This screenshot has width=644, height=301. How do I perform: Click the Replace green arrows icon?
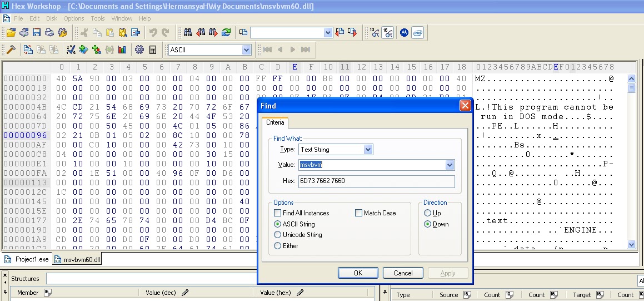[x=226, y=32]
